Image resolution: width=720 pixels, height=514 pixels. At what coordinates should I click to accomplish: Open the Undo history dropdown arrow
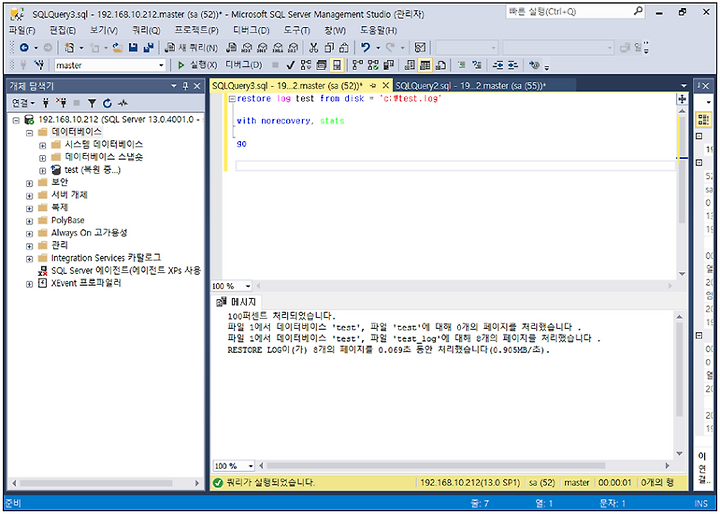[378, 47]
